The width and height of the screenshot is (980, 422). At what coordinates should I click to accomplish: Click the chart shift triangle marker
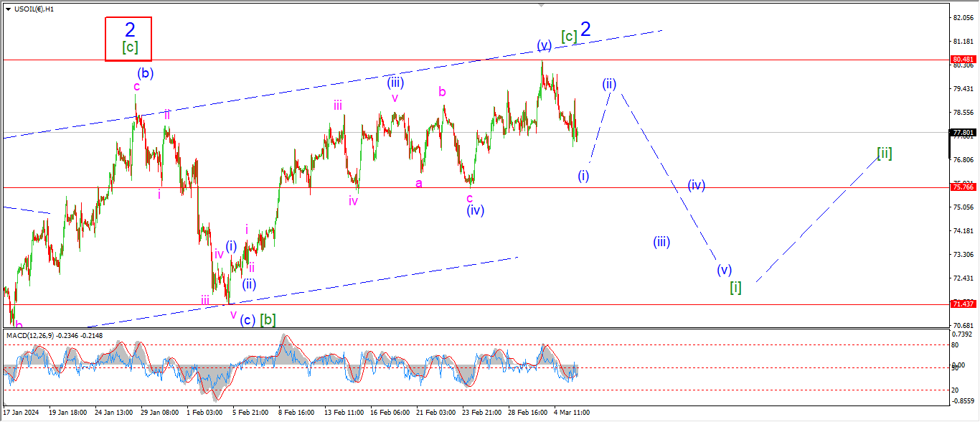click(x=542, y=4)
